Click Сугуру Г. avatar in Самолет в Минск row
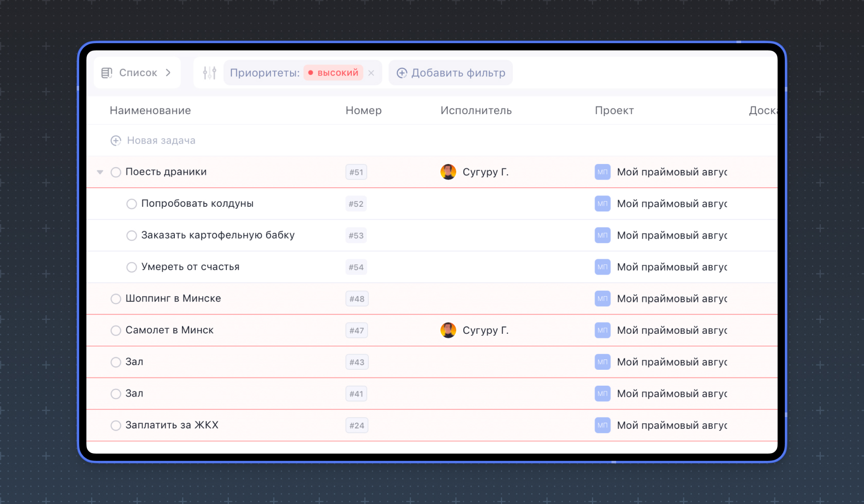The width and height of the screenshot is (864, 504). (x=448, y=330)
